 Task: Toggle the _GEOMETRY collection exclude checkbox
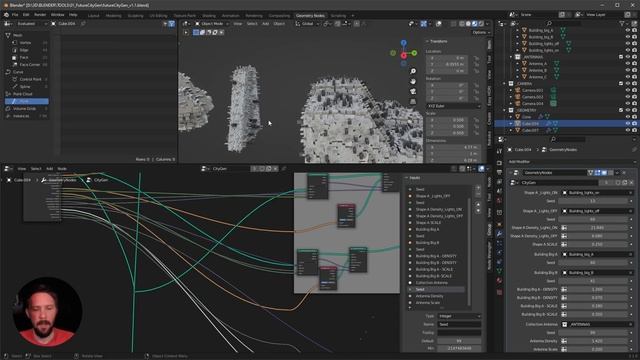(621, 110)
